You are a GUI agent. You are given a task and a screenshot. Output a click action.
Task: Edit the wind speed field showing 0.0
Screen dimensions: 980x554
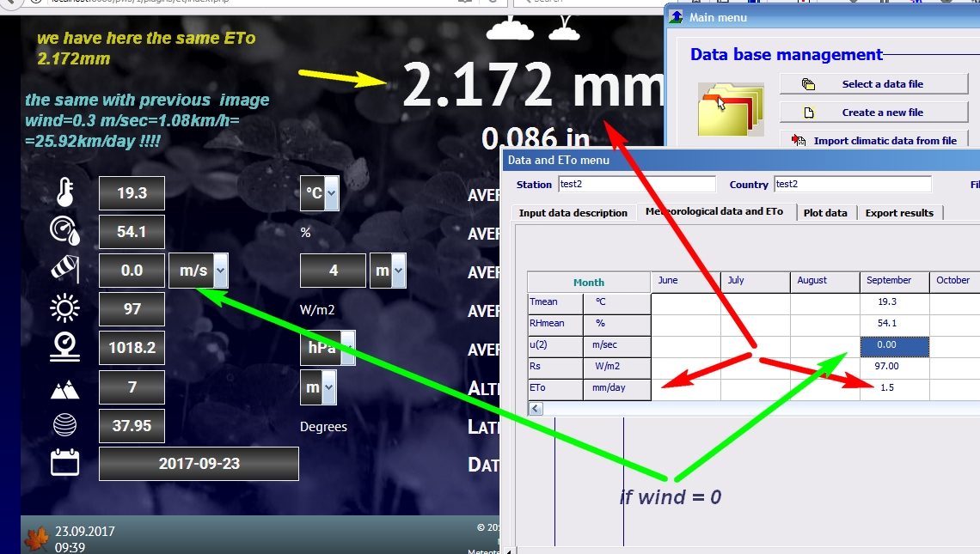click(132, 271)
